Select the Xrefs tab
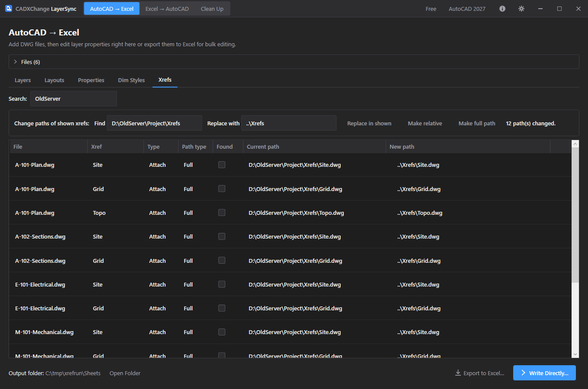 (165, 80)
